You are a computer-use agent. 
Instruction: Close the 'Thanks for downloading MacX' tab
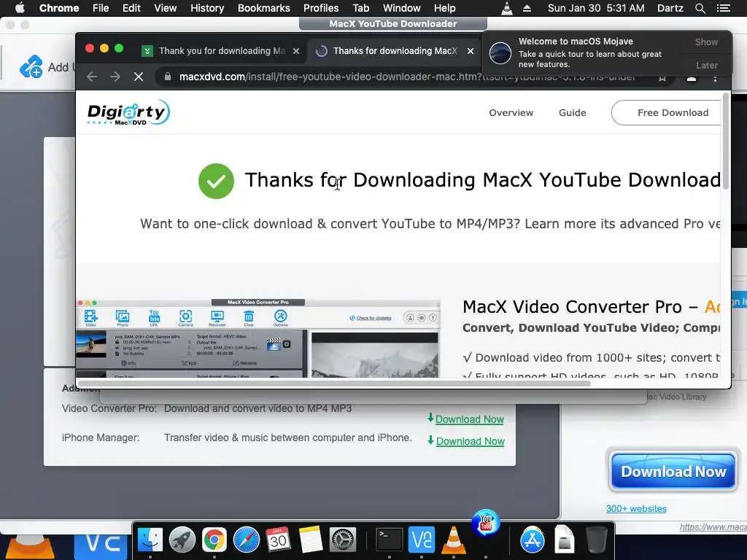(471, 51)
